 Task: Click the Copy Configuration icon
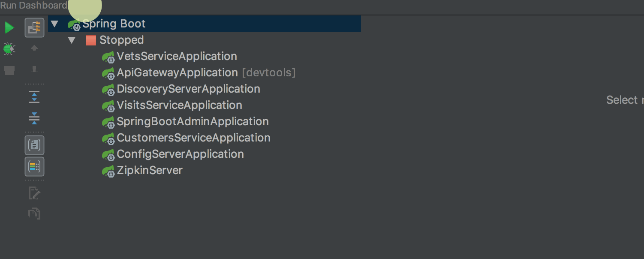point(34,213)
